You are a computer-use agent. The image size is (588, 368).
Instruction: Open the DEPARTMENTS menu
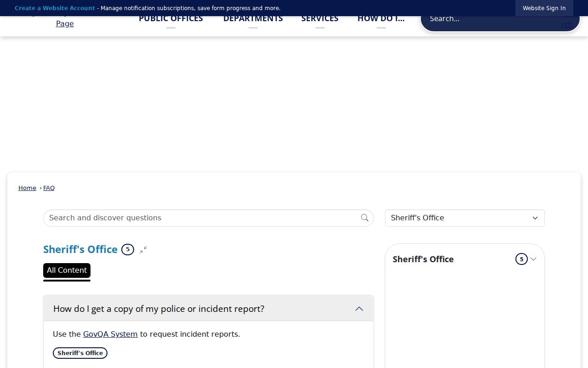[253, 18]
